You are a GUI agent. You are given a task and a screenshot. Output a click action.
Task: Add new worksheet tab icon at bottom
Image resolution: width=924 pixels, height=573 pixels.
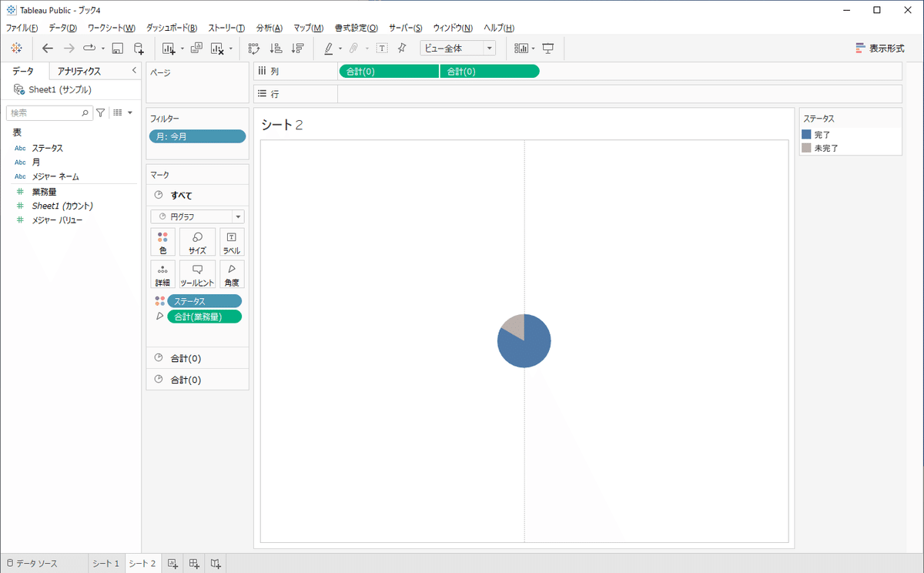click(172, 564)
